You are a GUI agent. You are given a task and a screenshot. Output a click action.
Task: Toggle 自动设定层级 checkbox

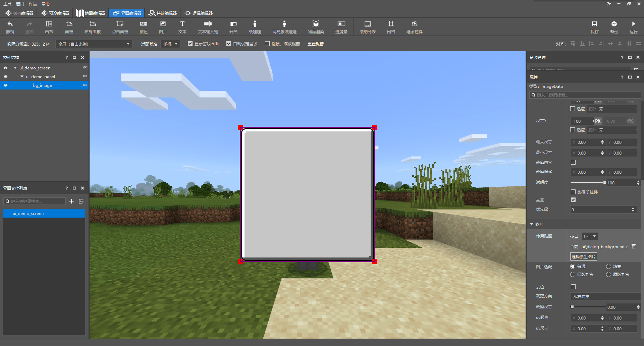coord(229,44)
